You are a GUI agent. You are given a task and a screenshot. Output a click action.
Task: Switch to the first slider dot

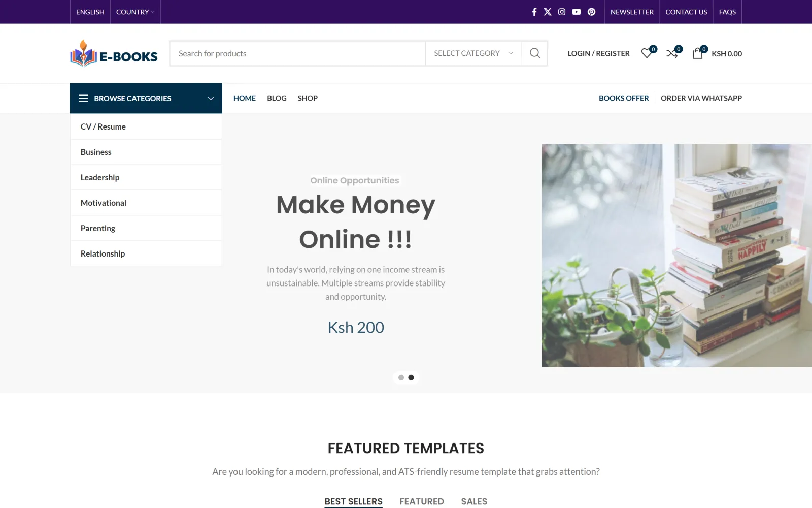401,377
